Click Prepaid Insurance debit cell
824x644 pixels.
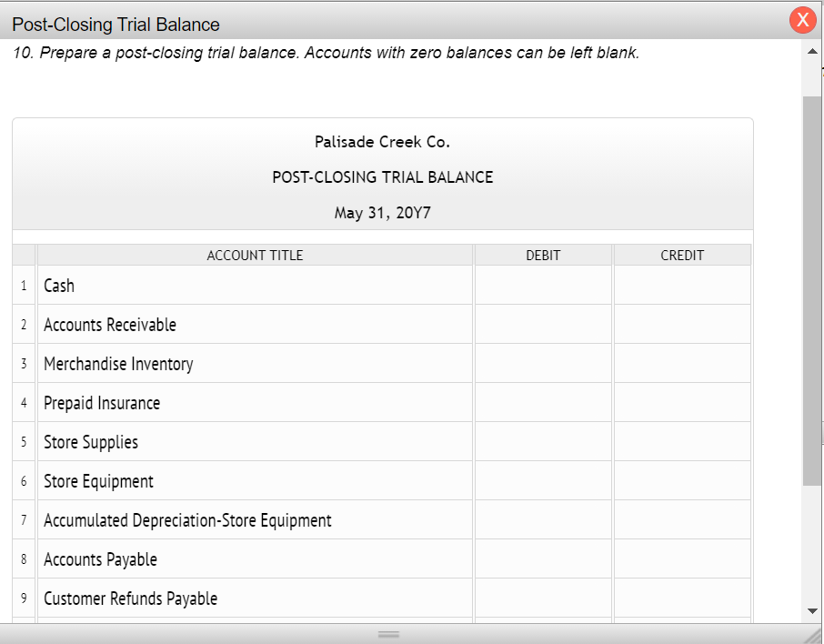tap(543, 402)
